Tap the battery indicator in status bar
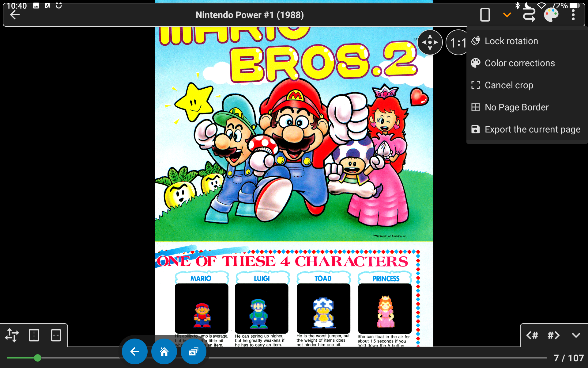Image resolution: width=588 pixels, height=368 pixels. [x=575, y=5]
